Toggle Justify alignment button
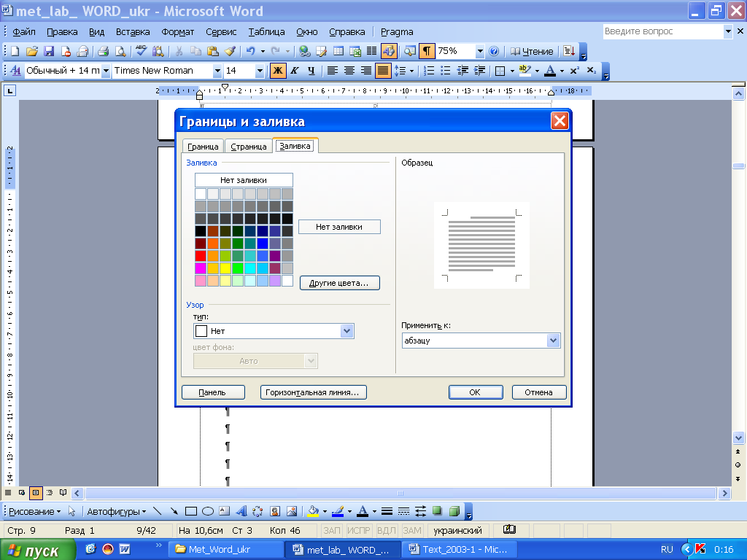The height and width of the screenshot is (560, 747). click(382, 71)
